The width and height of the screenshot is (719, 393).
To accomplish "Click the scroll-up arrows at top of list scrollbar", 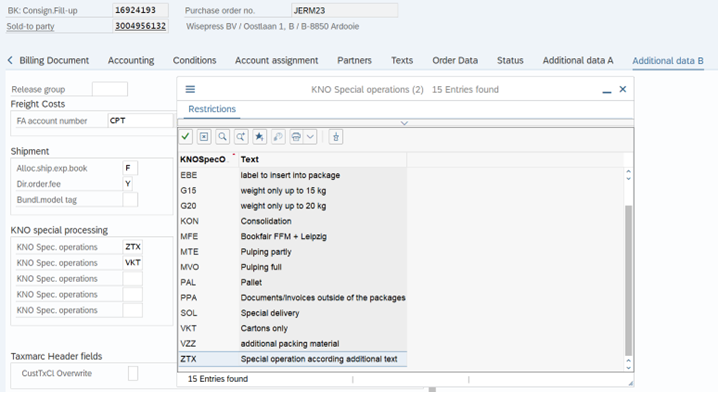I will [x=628, y=175].
